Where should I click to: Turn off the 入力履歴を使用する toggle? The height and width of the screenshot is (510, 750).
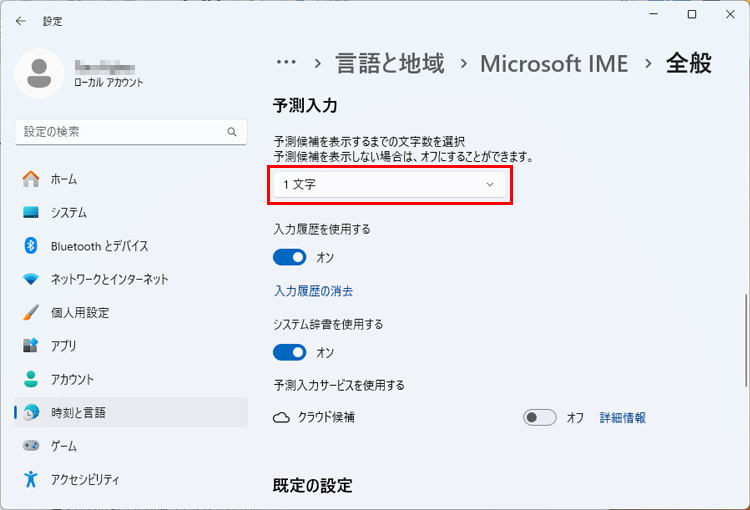coord(290,257)
